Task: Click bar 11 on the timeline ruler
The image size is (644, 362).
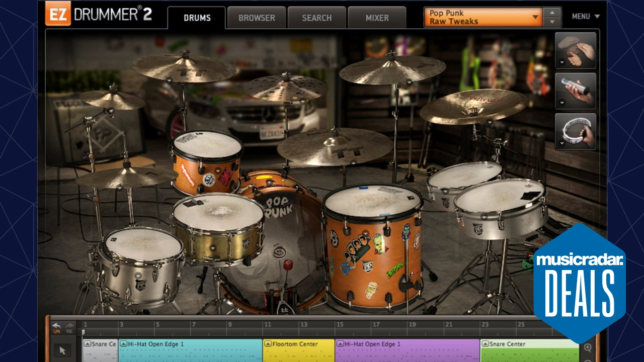Action: pyautogui.click(x=267, y=325)
